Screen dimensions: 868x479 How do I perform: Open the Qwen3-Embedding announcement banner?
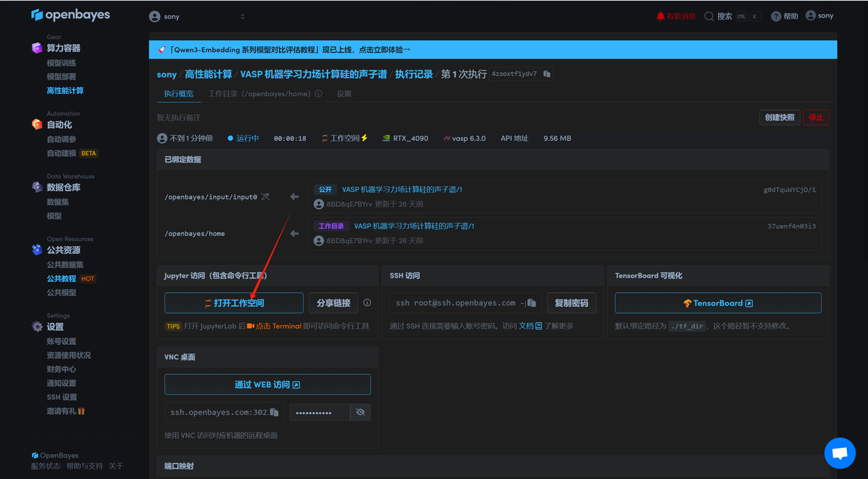(x=493, y=49)
